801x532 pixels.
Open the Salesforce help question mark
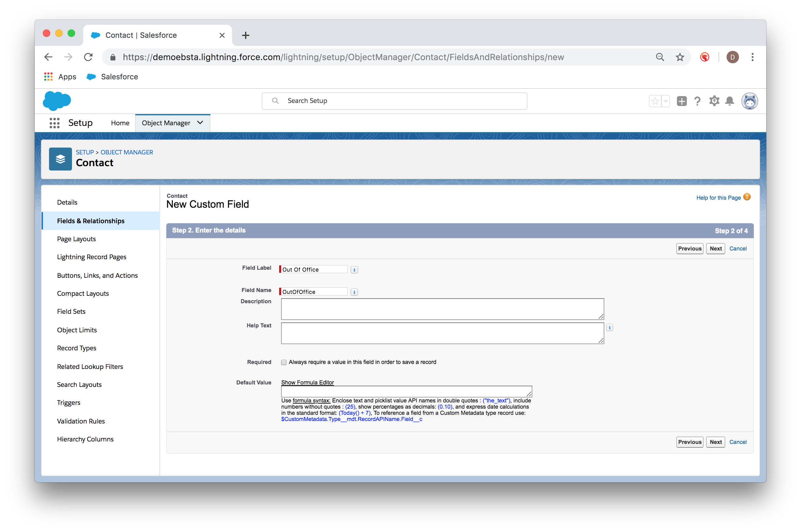point(697,101)
